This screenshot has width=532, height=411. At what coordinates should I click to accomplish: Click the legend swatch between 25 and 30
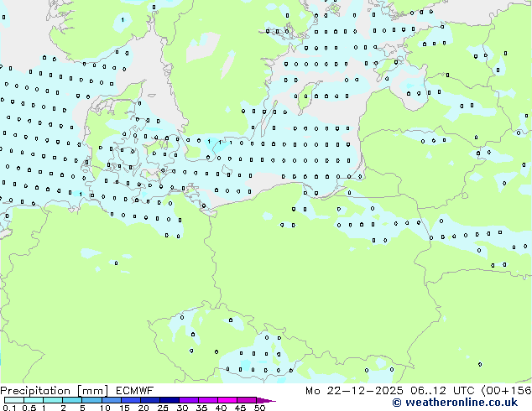[x=170, y=400]
